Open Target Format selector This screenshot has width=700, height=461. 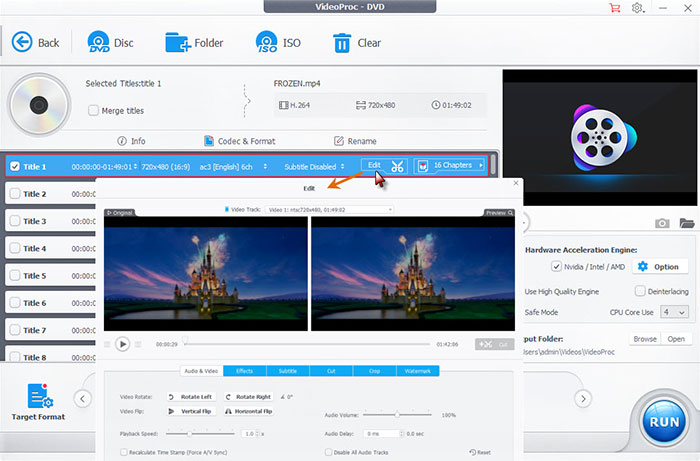click(x=38, y=402)
